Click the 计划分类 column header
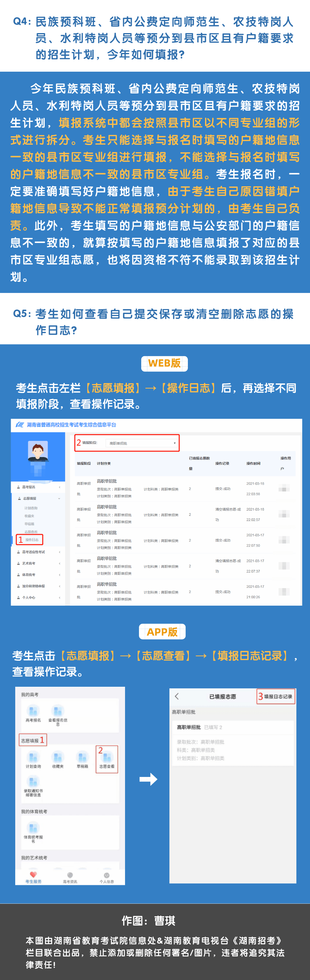The width and height of the screenshot is (310, 980). pyautogui.click(x=104, y=463)
